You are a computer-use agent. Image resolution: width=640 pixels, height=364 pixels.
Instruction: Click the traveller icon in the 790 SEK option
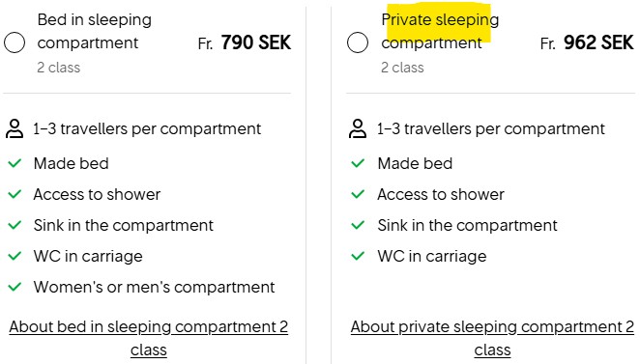[x=15, y=128]
